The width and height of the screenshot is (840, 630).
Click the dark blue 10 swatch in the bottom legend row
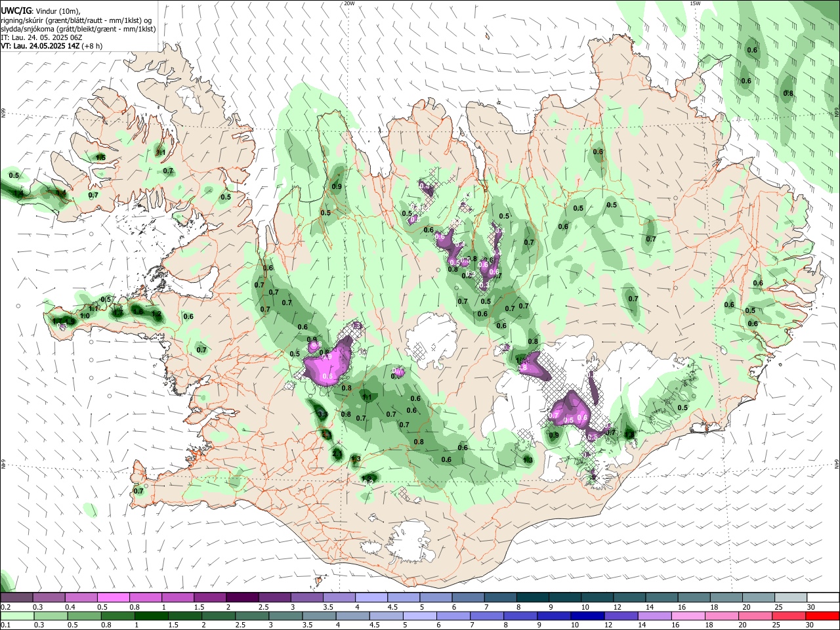(586, 616)
